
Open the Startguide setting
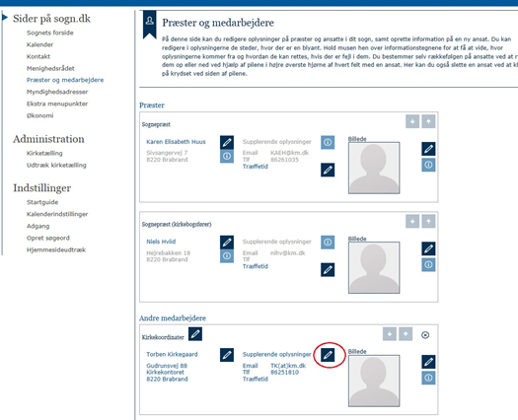(42, 202)
